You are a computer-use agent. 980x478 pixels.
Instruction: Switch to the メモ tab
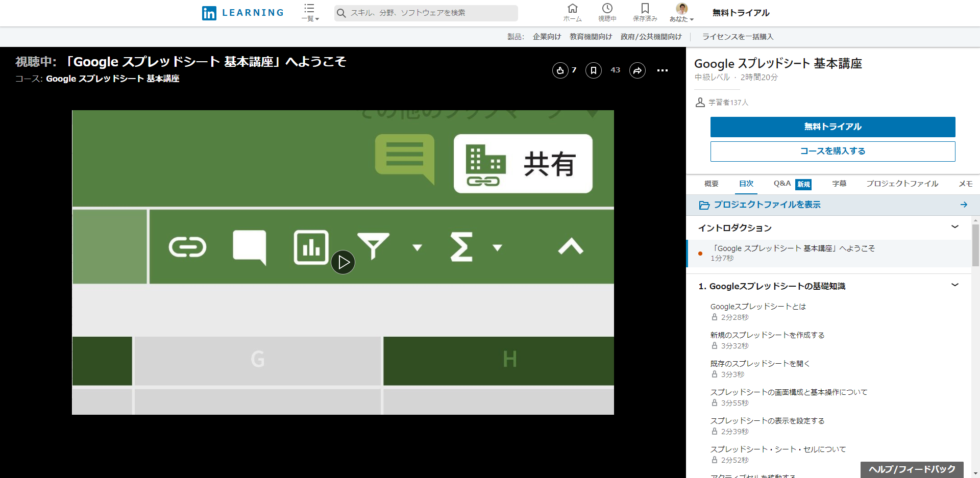click(x=965, y=184)
